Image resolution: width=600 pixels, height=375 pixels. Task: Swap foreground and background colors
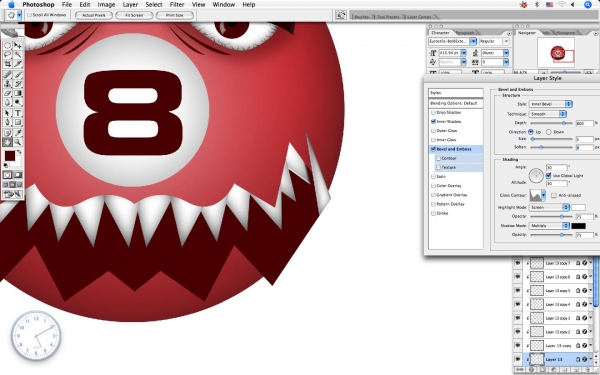(x=19, y=152)
